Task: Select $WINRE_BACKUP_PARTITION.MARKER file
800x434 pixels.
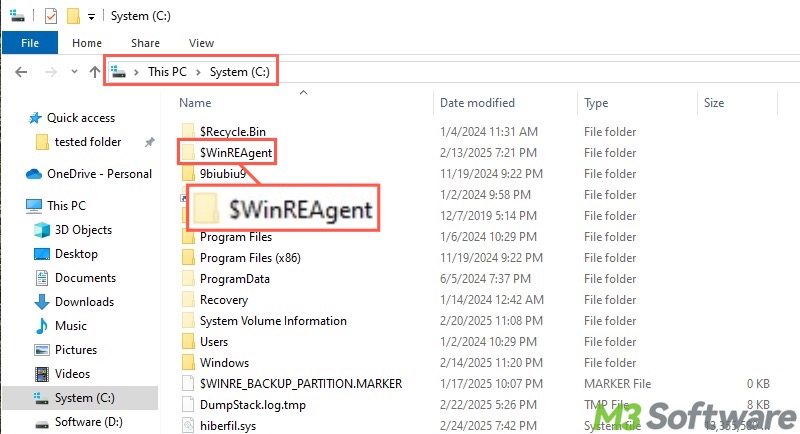Action: point(301,384)
